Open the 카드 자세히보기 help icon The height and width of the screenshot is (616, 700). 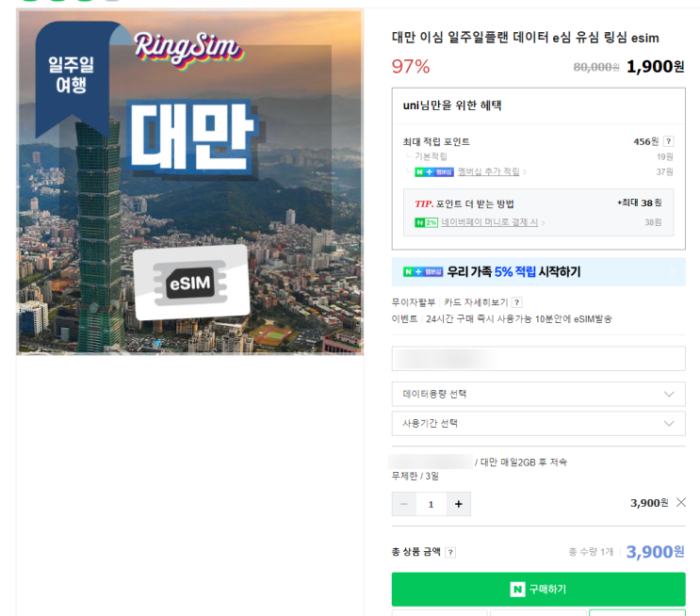[517, 302]
